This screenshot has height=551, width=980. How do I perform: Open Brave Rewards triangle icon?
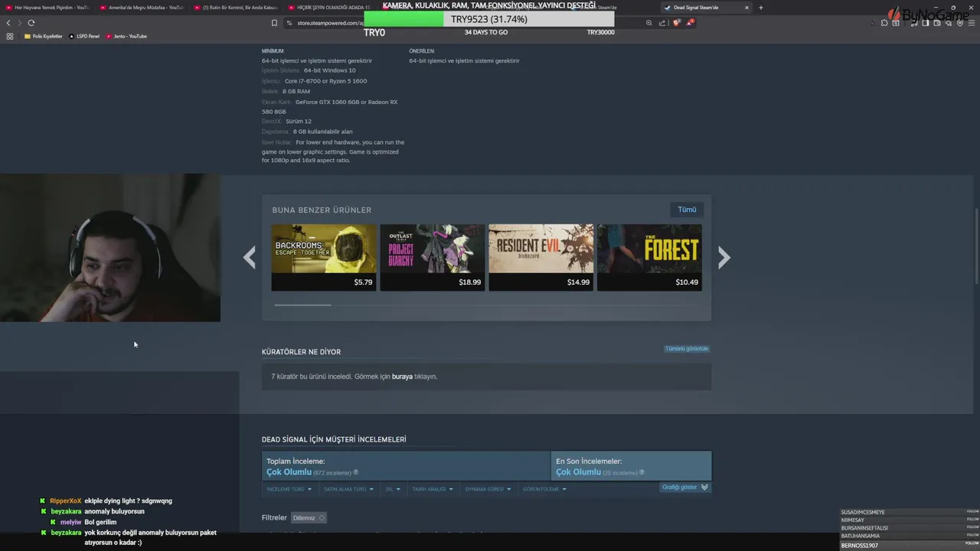pyautogui.click(x=690, y=23)
